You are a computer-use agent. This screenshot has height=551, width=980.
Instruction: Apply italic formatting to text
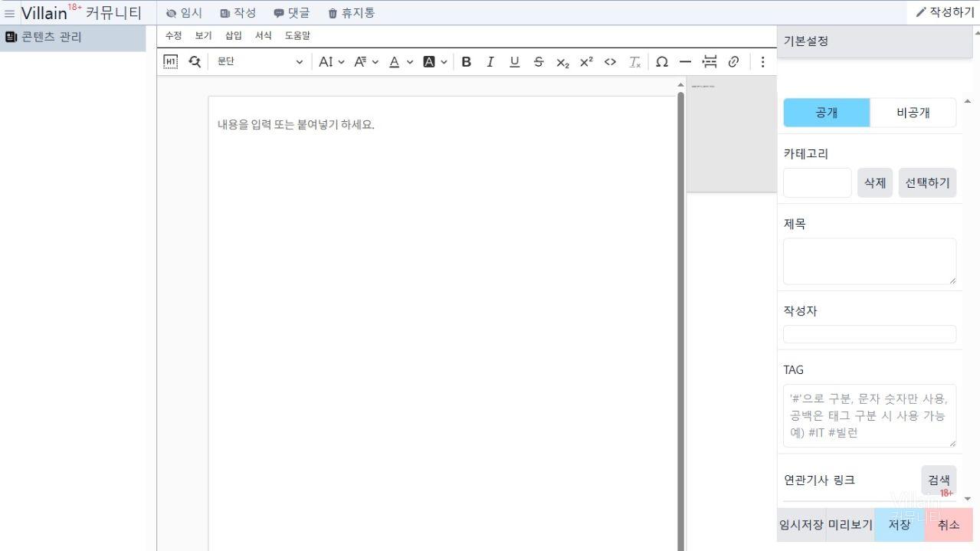pos(490,62)
